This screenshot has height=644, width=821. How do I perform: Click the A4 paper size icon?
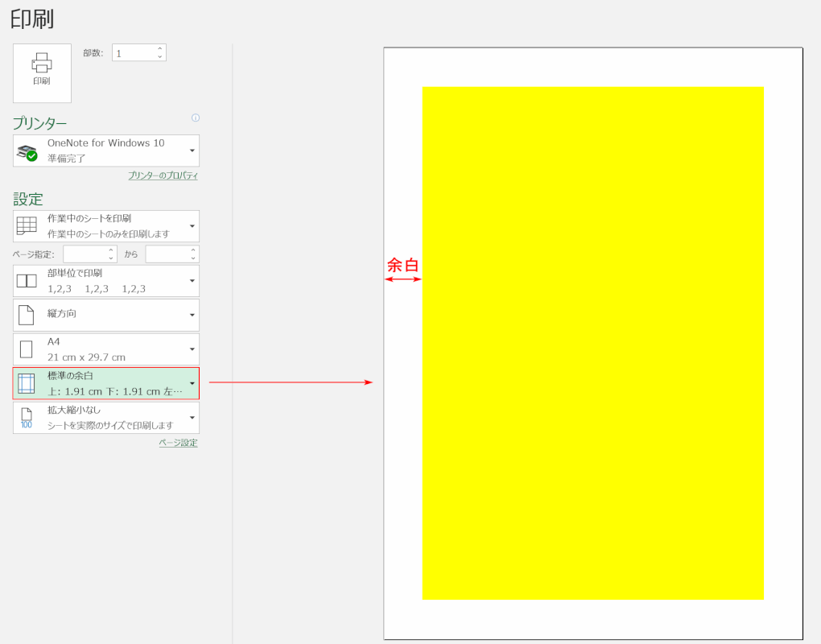(x=27, y=349)
